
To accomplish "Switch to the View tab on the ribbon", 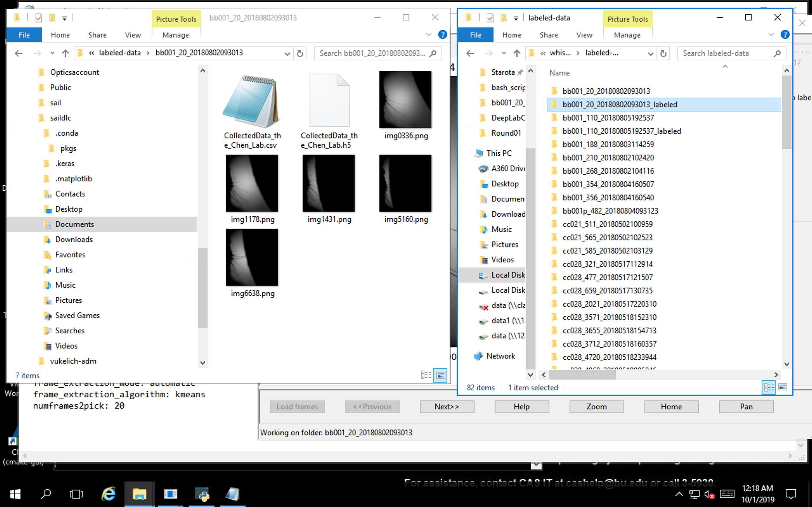I will [133, 35].
